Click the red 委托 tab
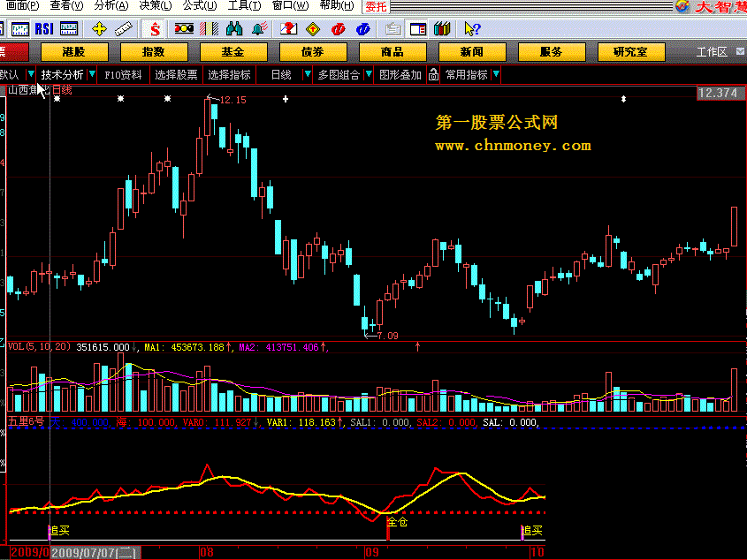The image size is (747, 560). coord(376,7)
